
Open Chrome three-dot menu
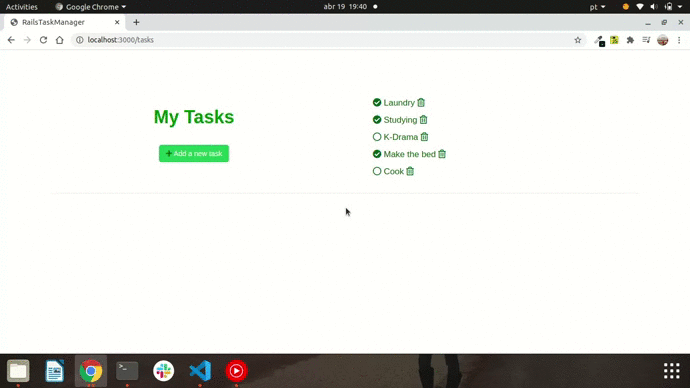[679, 40]
